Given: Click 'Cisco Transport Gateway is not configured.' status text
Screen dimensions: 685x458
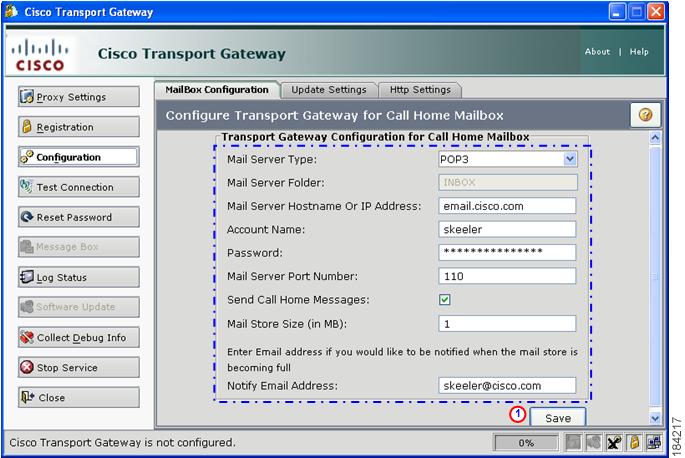Looking at the screenshot, I should 122,443.
